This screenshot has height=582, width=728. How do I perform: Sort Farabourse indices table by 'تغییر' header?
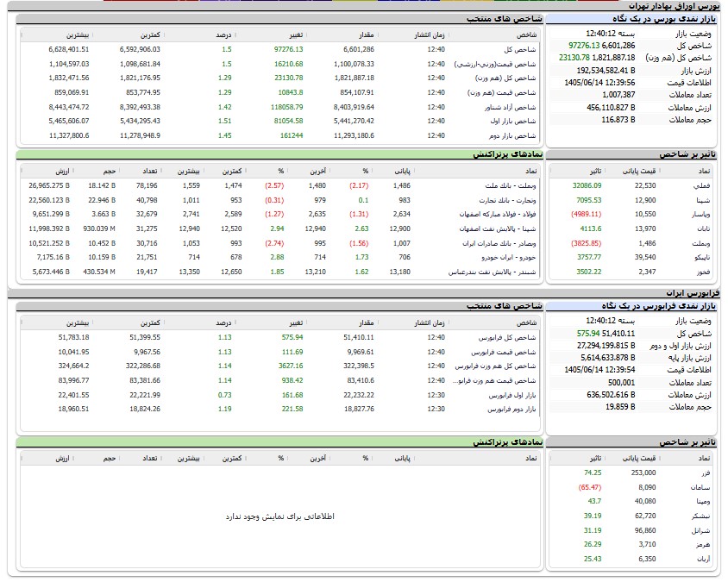296,322
